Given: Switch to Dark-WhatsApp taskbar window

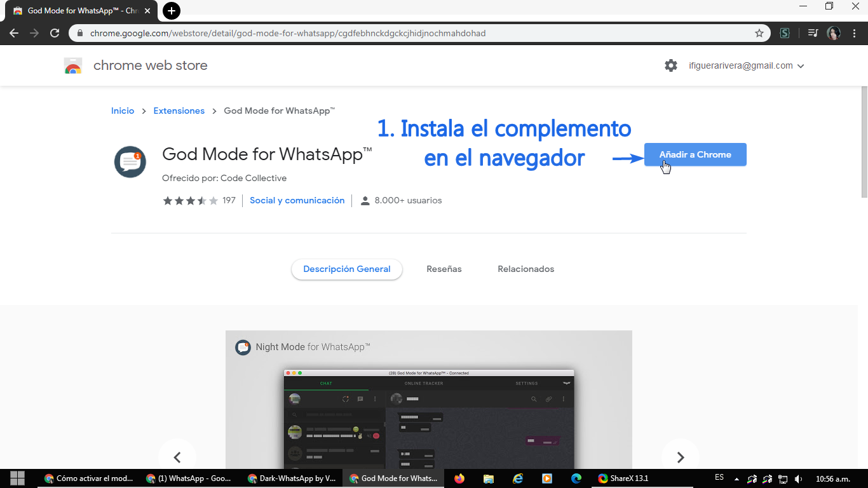Looking at the screenshot, I should (x=292, y=478).
